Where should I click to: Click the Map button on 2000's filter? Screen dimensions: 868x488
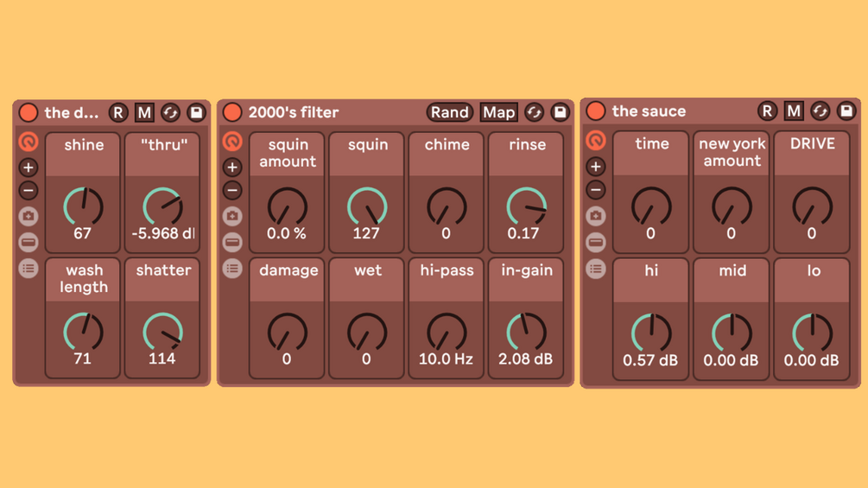(x=498, y=112)
